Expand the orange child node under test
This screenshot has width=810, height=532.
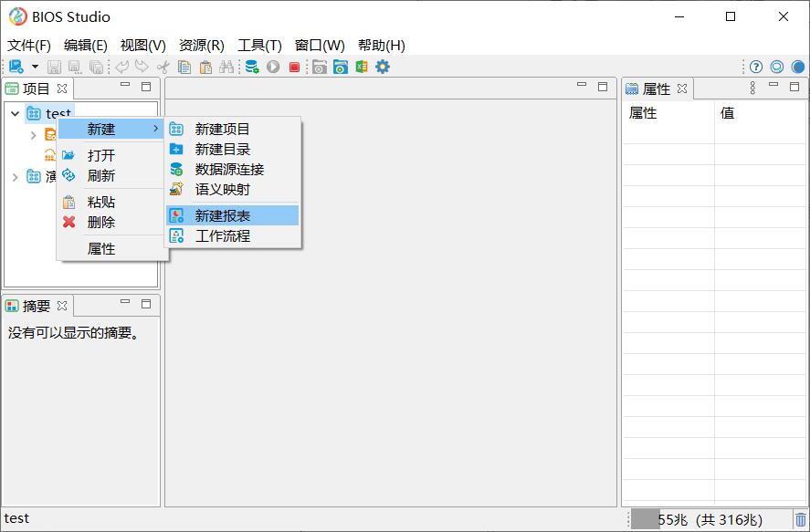[x=34, y=135]
